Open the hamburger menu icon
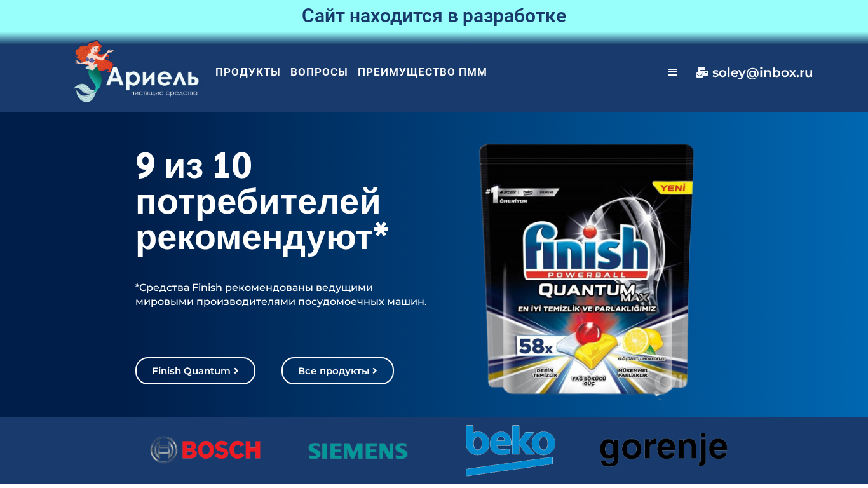Viewport: 868px width, 488px height. [x=672, y=72]
